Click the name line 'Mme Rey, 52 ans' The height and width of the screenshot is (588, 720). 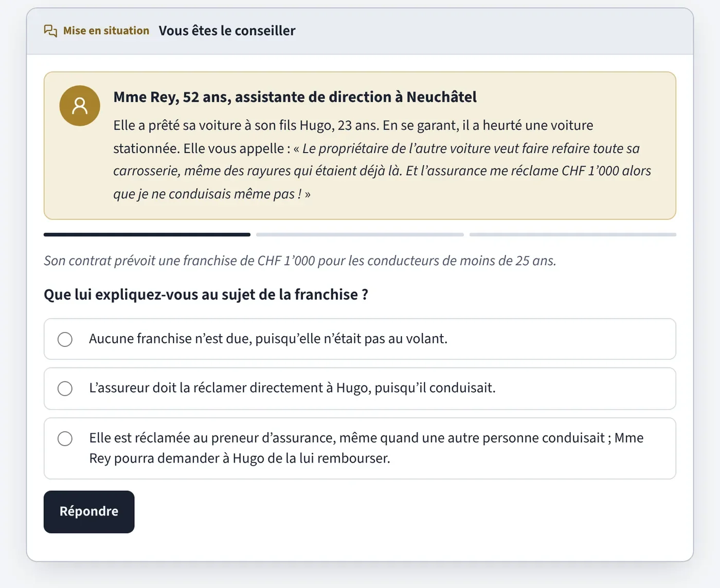(x=295, y=97)
